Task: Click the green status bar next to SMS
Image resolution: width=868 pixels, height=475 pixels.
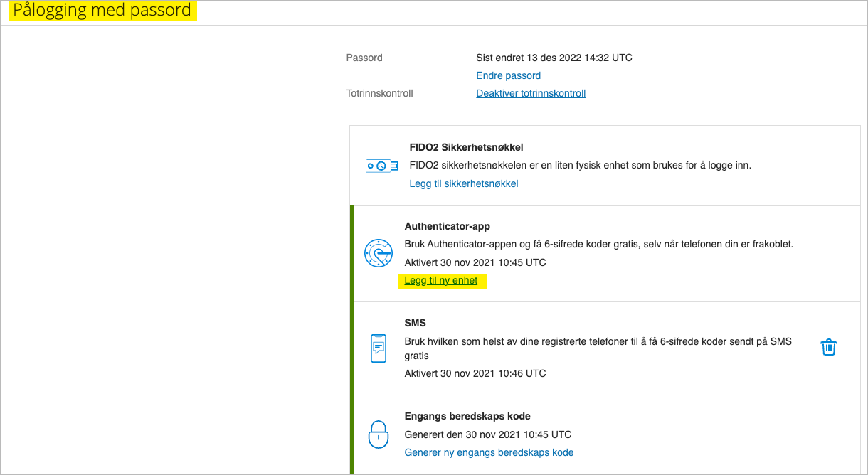Action: click(351, 348)
